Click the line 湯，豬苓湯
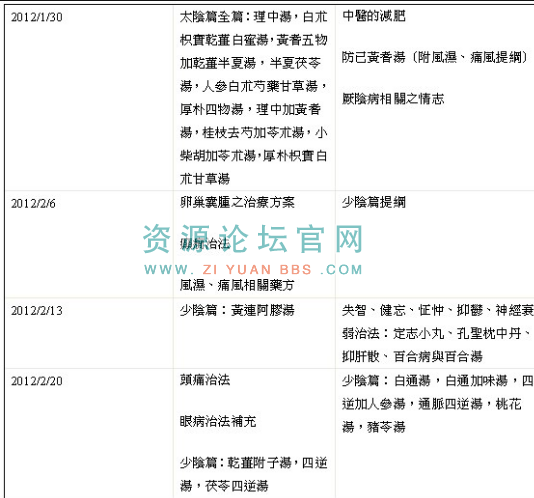Screen dimensions: 534x498 coord(374,427)
